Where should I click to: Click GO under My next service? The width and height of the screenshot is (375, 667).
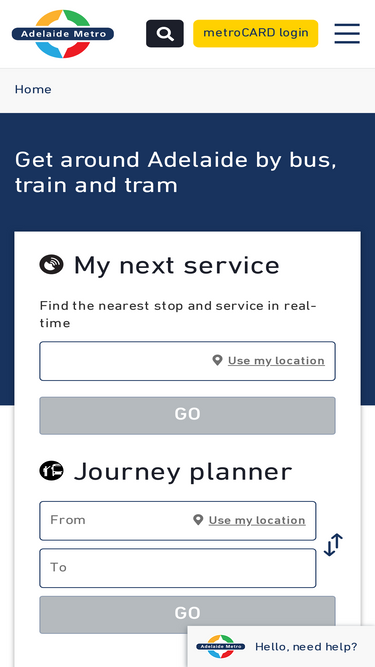coord(188,415)
